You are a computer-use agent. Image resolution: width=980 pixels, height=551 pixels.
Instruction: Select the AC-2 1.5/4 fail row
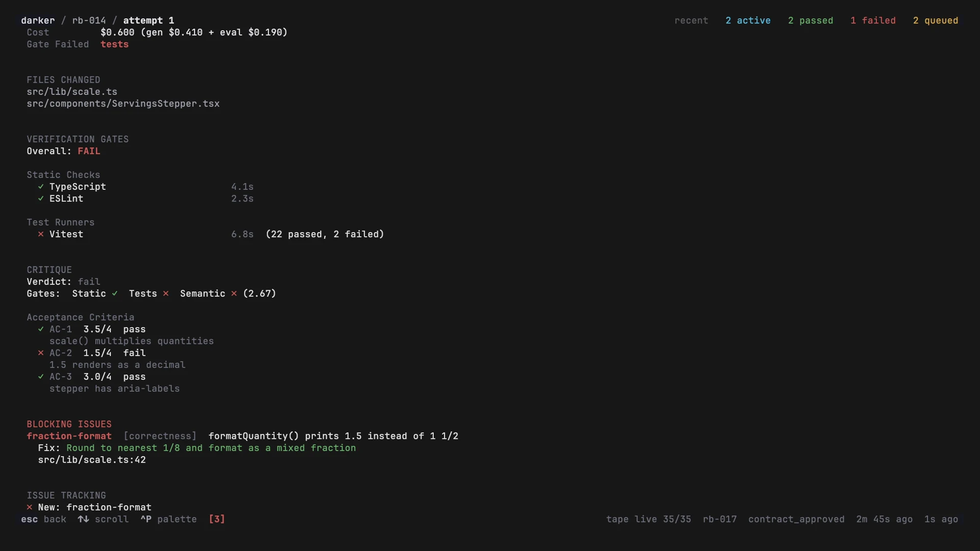click(x=92, y=353)
